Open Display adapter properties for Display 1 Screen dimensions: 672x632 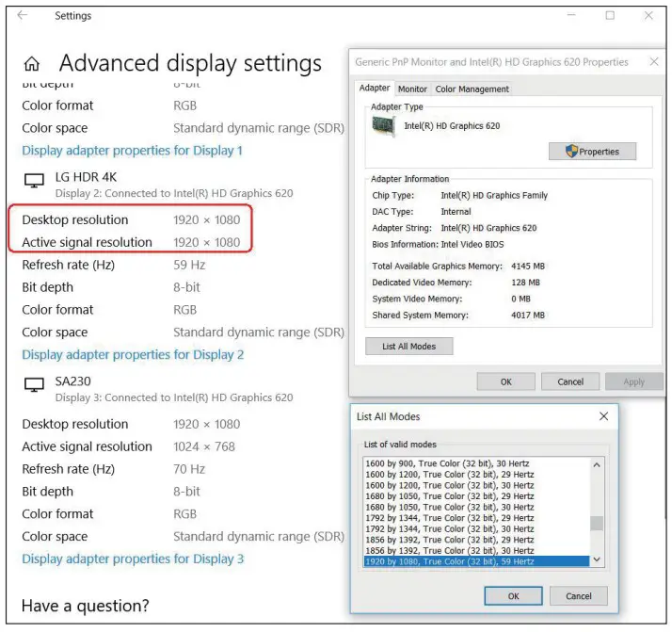(x=132, y=151)
